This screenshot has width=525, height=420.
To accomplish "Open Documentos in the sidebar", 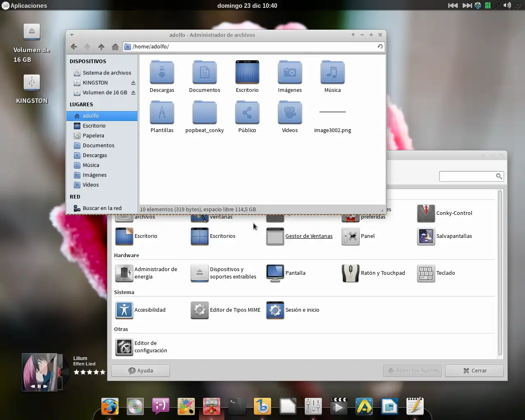I will point(102,146).
